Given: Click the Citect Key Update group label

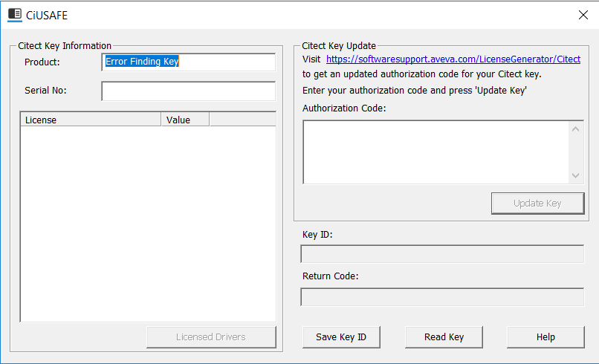Looking at the screenshot, I should click(339, 46).
